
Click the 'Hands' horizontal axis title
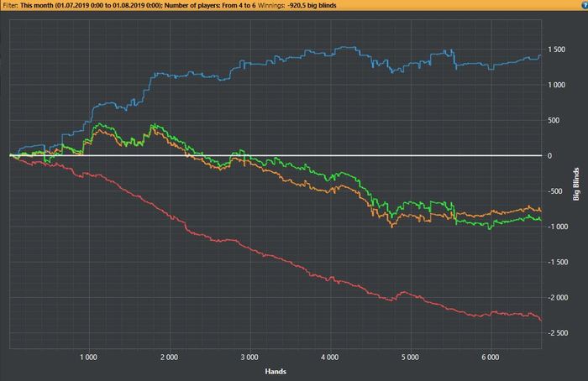coord(276,372)
